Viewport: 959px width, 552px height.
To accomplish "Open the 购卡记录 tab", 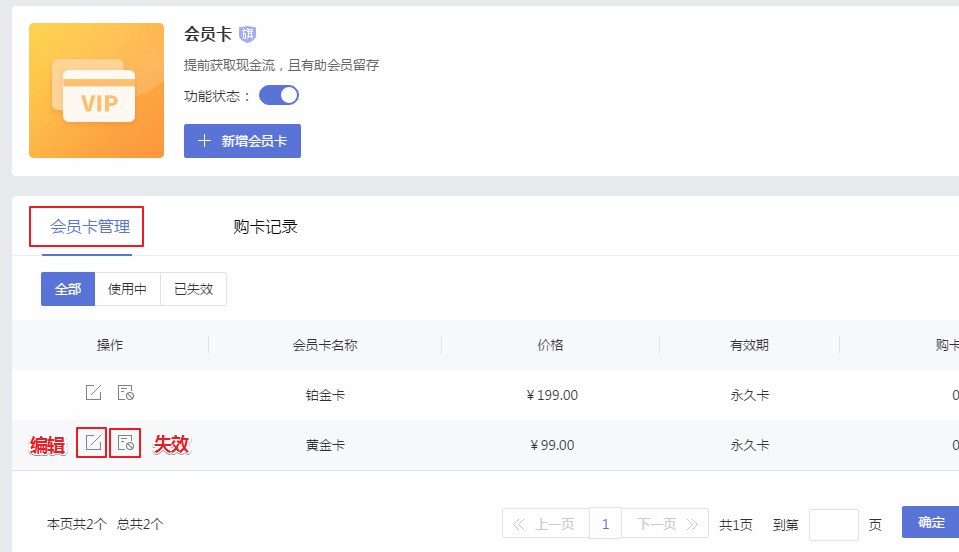I will coord(265,227).
